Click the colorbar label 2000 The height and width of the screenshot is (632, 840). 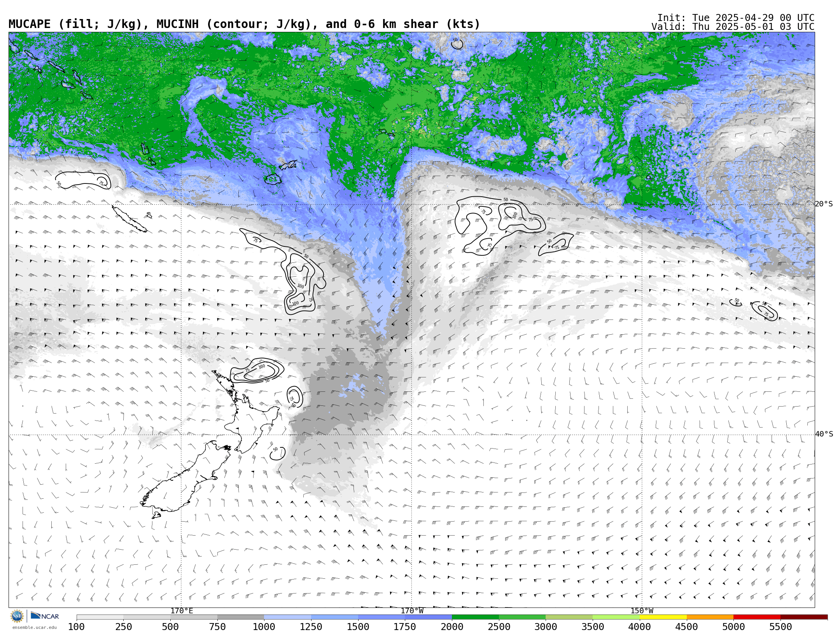click(x=452, y=627)
